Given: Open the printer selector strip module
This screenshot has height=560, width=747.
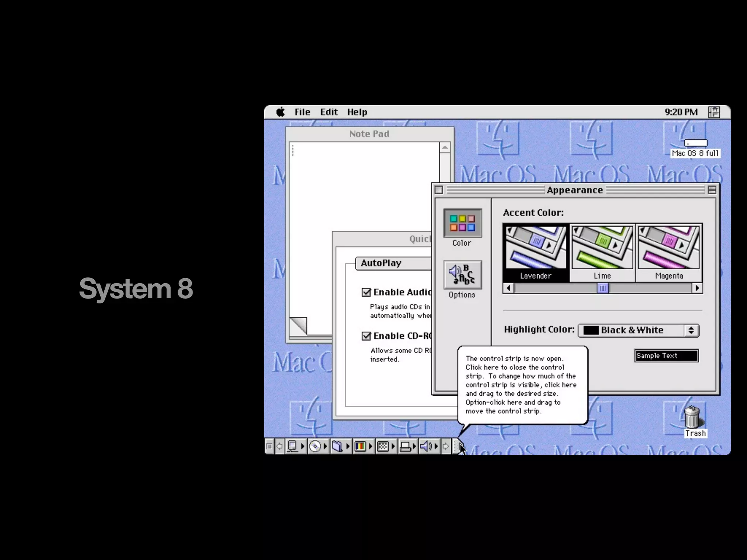Looking at the screenshot, I should [408, 446].
